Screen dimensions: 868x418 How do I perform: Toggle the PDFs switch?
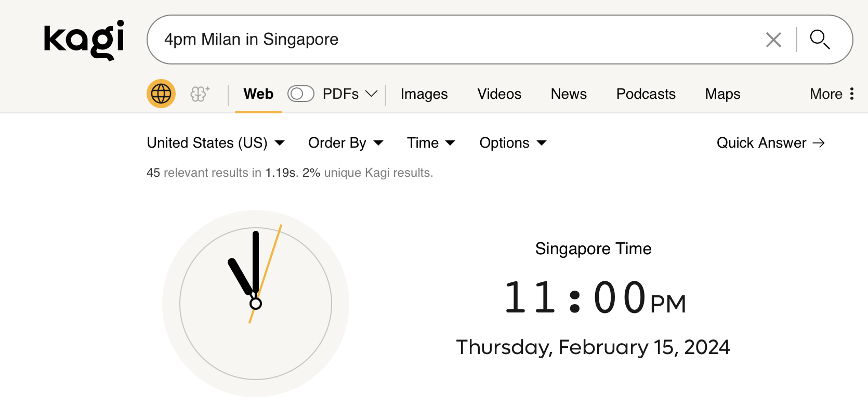300,94
